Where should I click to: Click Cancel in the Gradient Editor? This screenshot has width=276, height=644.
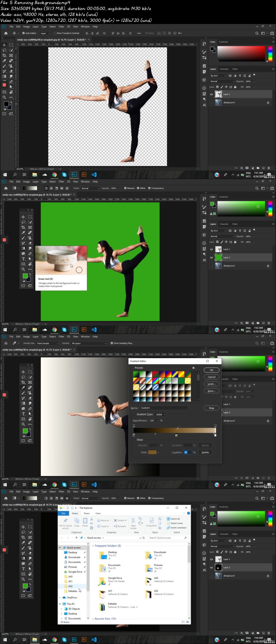pyautogui.click(x=212, y=377)
